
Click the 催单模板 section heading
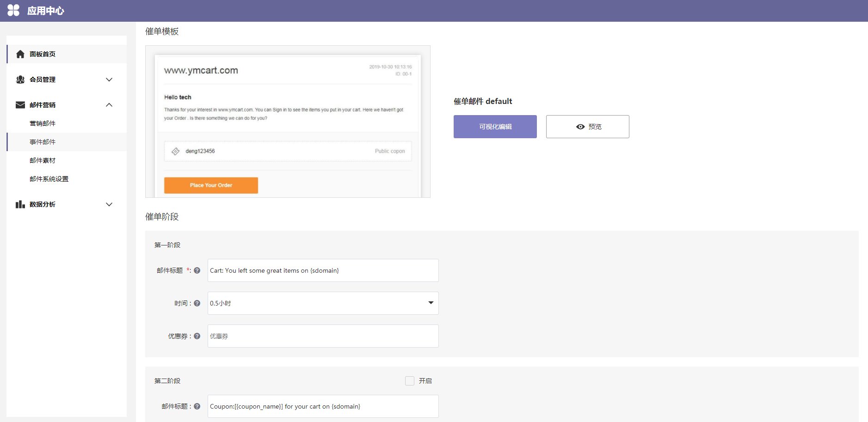tap(162, 31)
